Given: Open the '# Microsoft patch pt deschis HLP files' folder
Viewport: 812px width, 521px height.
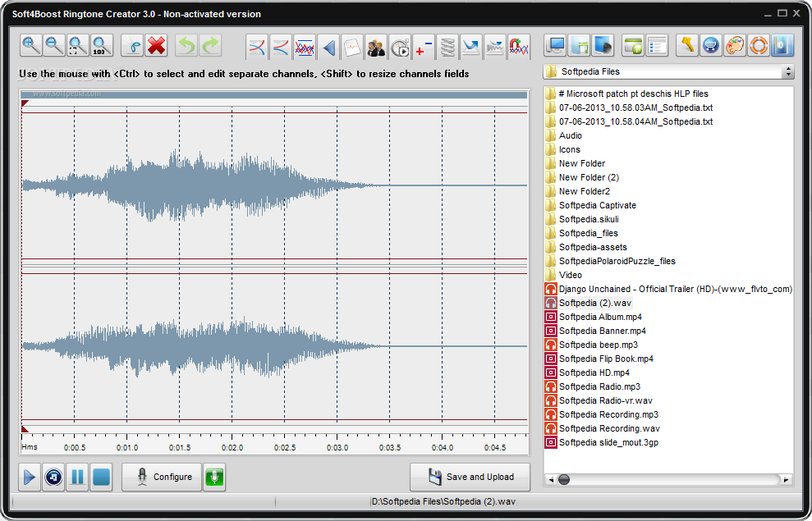Looking at the screenshot, I should (626, 94).
